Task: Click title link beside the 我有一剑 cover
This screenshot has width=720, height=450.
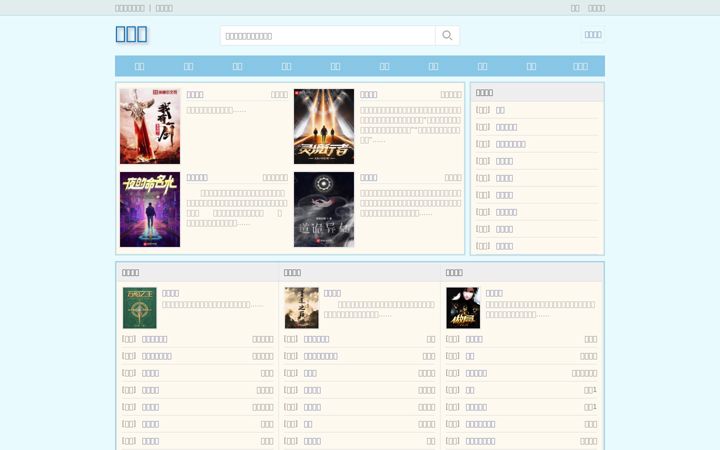Action: click(195, 95)
